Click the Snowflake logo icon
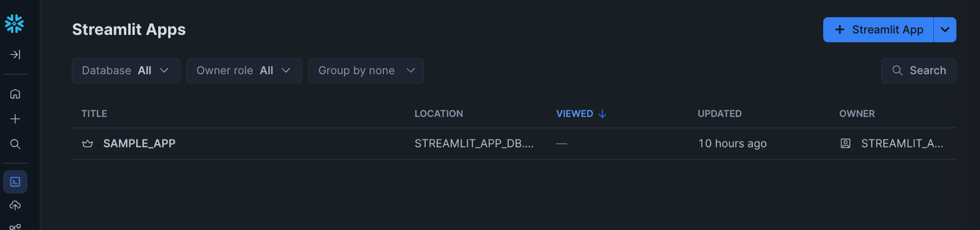This screenshot has width=980, height=230. [14, 24]
